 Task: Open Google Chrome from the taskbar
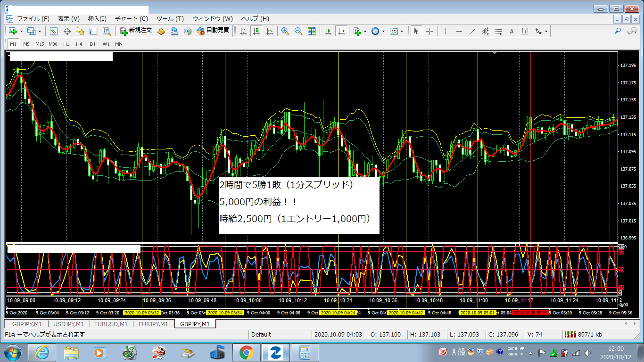(246, 352)
